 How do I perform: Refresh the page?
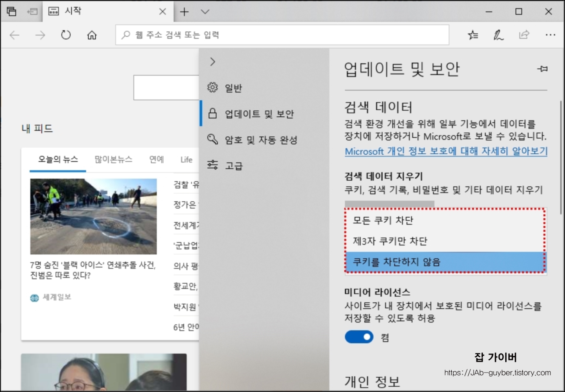click(x=66, y=35)
